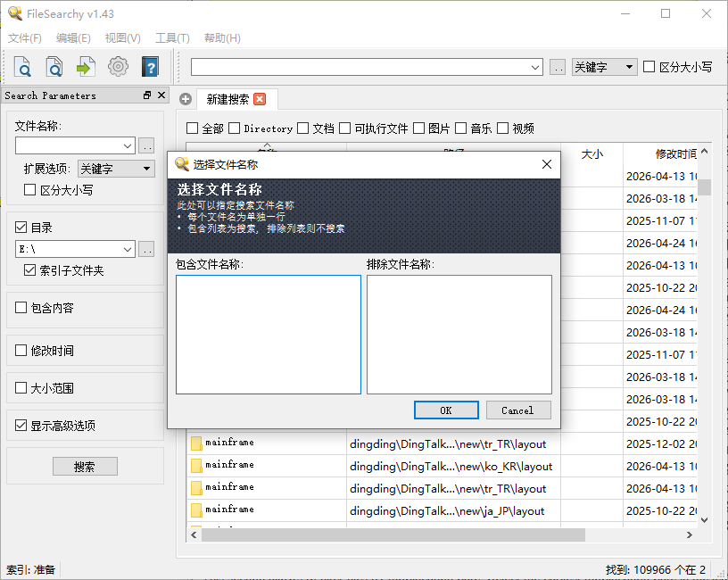728x580 pixels.
Task: Click the results scrollbar up arrow
Action: (704, 152)
